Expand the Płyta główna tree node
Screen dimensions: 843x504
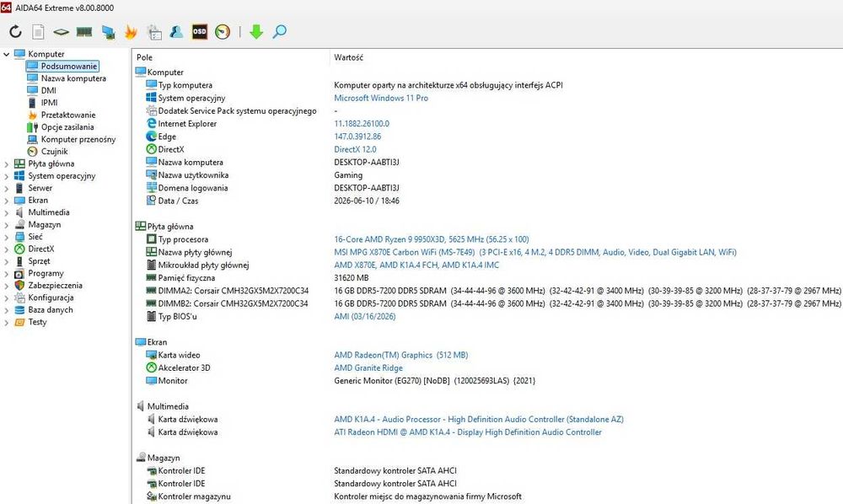pyautogui.click(x=7, y=164)
